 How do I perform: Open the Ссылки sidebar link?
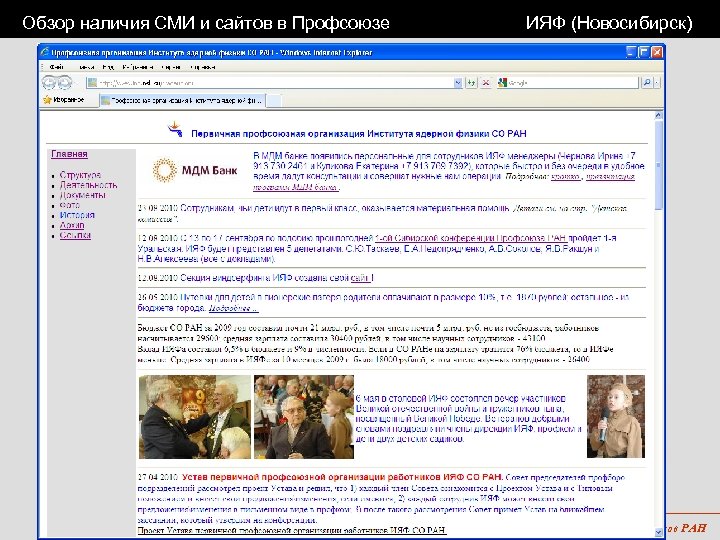pyautogui.click(x=75, y=235)
